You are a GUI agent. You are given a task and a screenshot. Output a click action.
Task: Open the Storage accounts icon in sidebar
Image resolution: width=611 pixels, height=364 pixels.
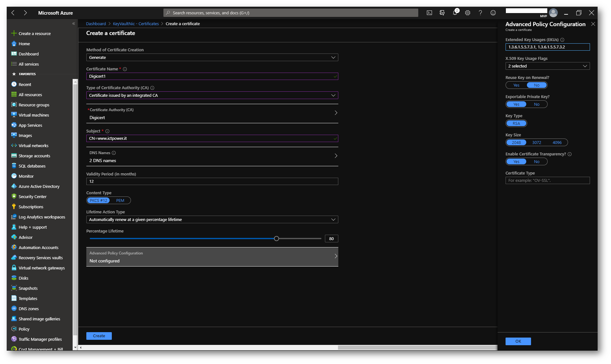tap(14, 156)
